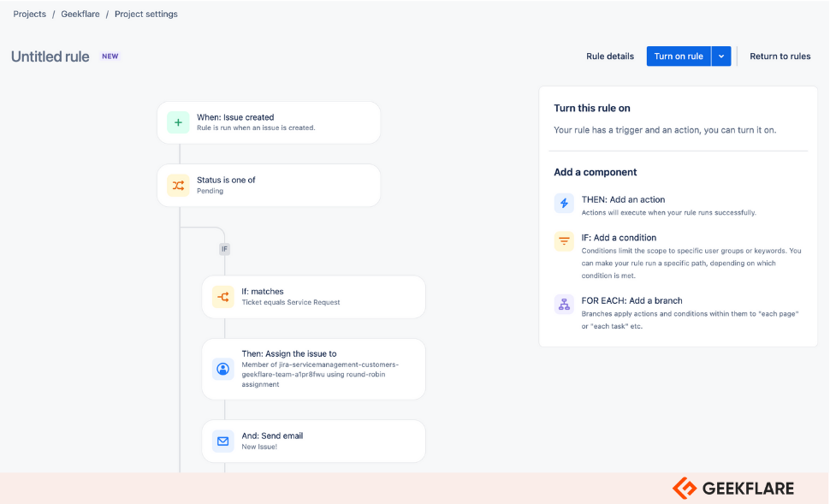Open Geekflare breadcrumb link
The height and width of the screenshot is (504, 830).
pyautogui.click(x=82, y=15)
